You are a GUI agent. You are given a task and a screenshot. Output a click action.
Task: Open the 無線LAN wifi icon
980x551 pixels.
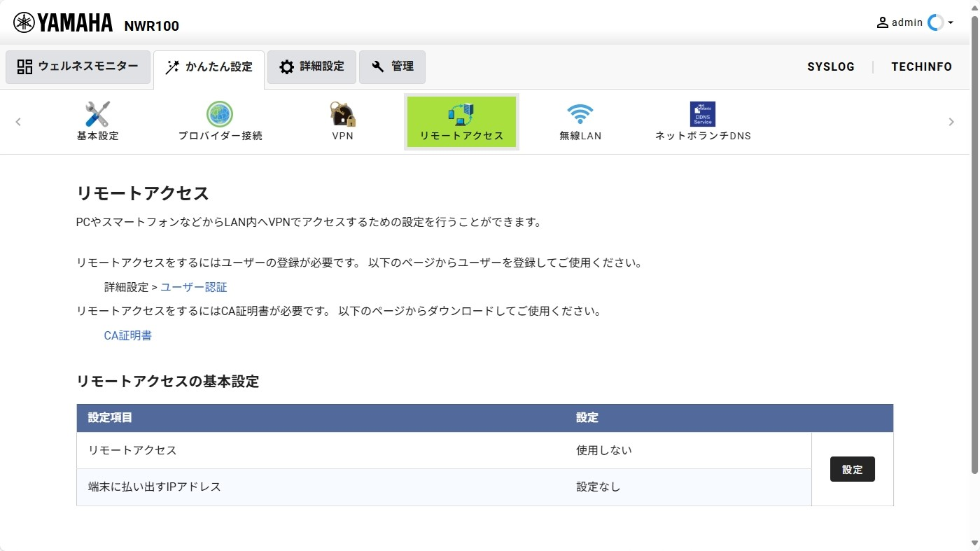click(x=580, y=114)
